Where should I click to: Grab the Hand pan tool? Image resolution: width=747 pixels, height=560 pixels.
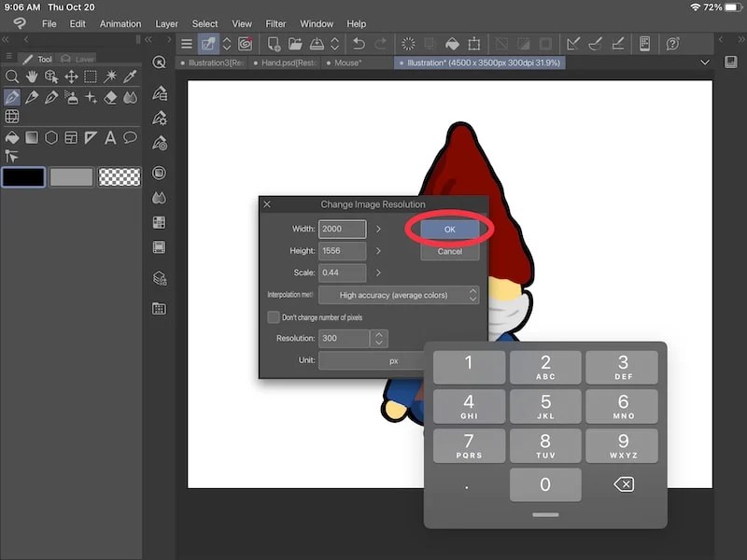pyautogui.click(x=31, y=77)
